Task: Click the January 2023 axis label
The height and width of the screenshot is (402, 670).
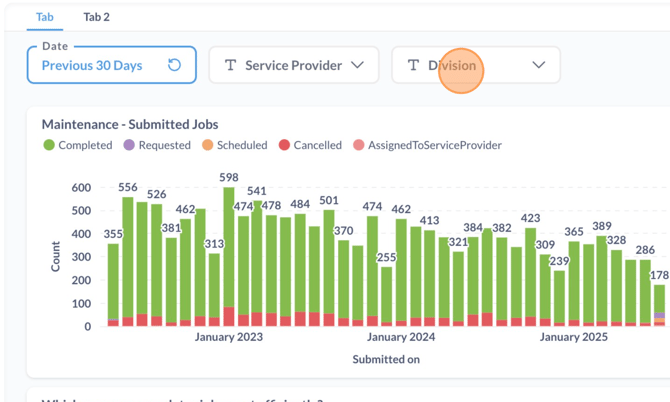Action: pyautogui.click(x=229, y=337)
